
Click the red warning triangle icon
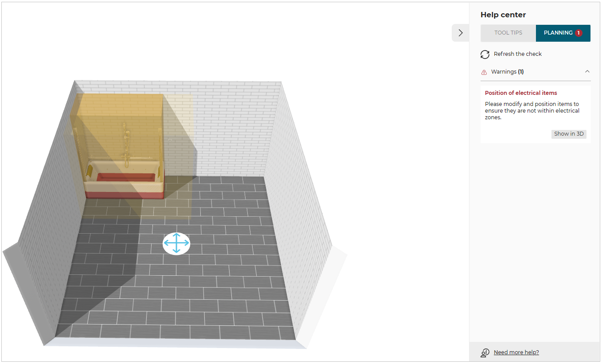coord(484,72)
